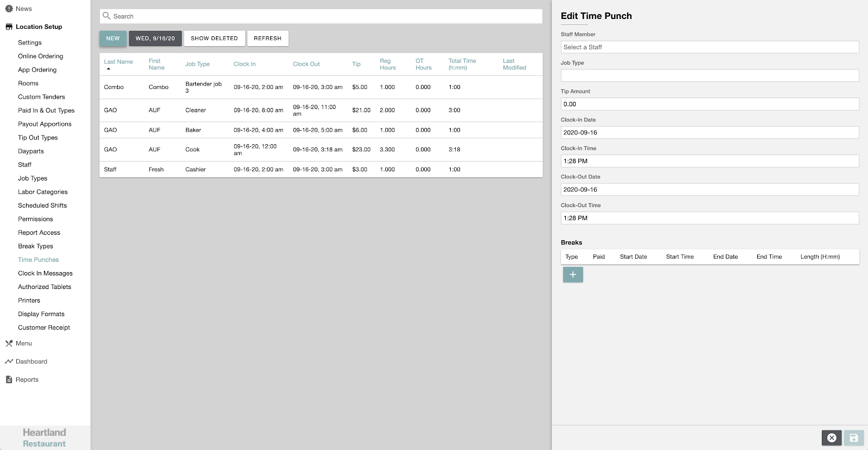
Task: Add a break with plus button
Action: (573, 275)
